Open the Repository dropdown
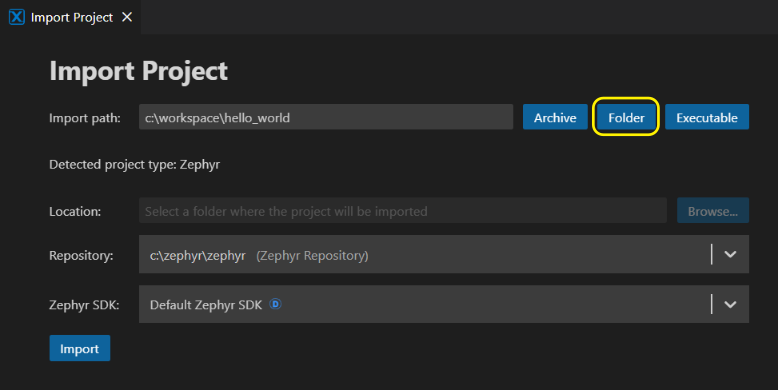This screenshot has width=778, height=390. point(444,255)
